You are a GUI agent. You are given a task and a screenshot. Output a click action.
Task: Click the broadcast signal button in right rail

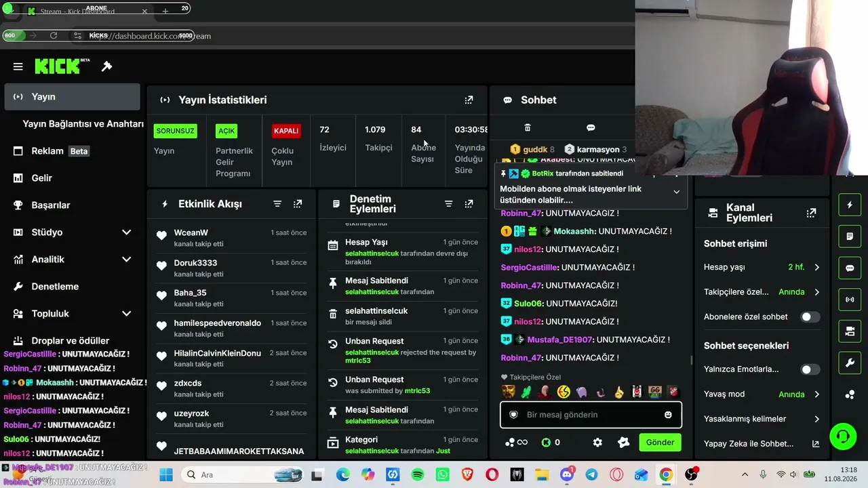click(x=850, y=299)
